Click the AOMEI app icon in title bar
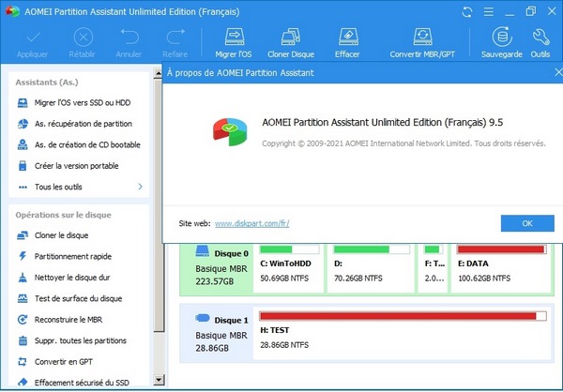 tap(12, 11)
